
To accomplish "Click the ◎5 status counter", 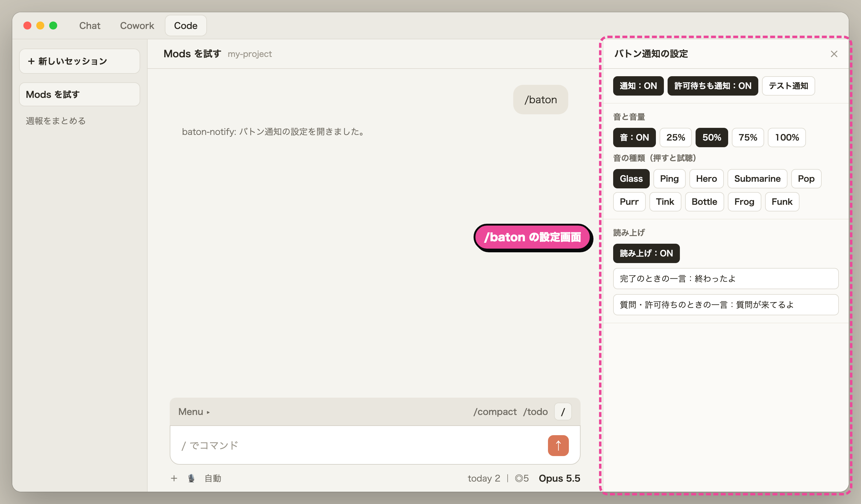I will pyautogui.click(x=522, y=478).
